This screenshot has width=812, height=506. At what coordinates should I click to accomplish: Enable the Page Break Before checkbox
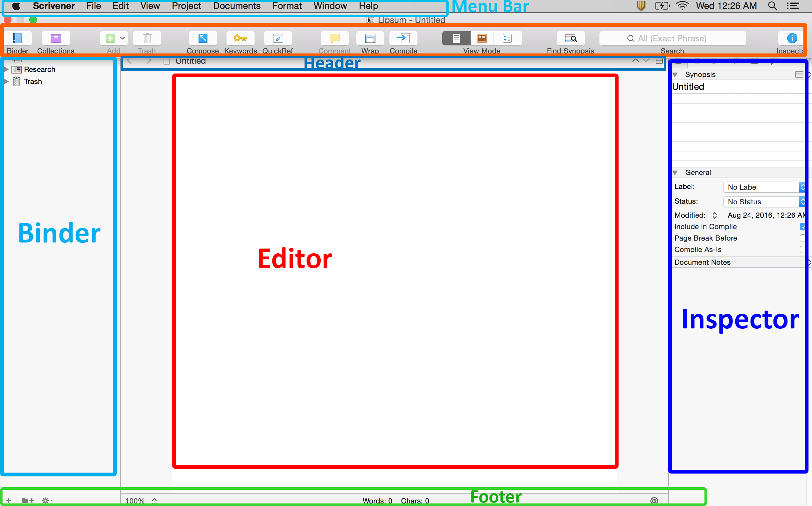pyautogui.click(x=802, y=238)
